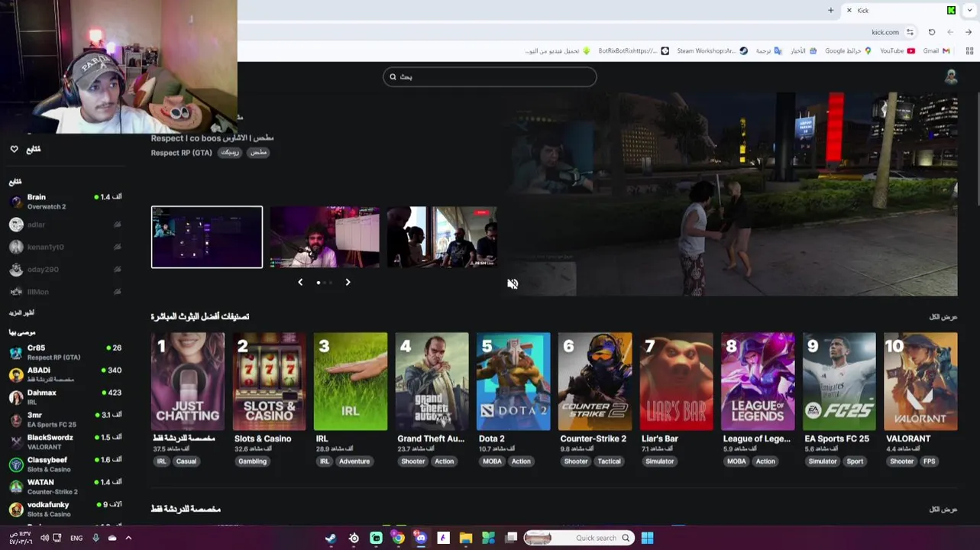
Task: Click the Gambling tag under Slots & Casino
Action: pos(252,461)
